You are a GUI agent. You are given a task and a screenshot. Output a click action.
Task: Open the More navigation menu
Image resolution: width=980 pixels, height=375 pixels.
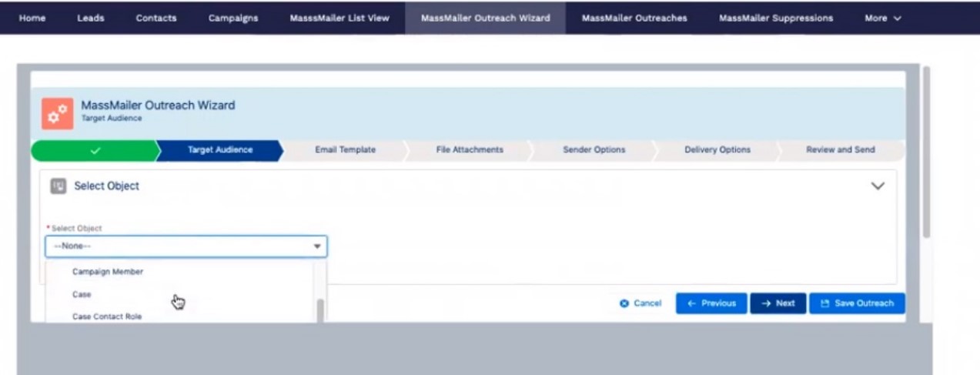point(883,18)
